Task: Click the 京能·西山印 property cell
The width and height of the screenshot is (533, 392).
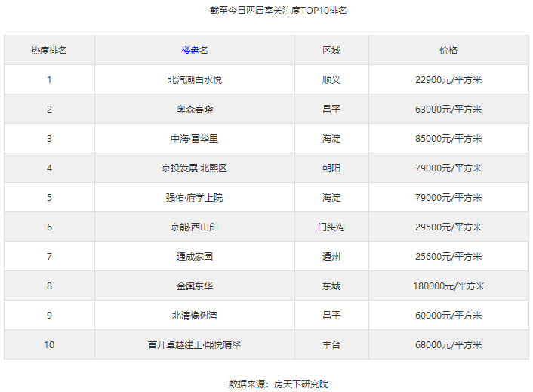Action: [195, 227]
